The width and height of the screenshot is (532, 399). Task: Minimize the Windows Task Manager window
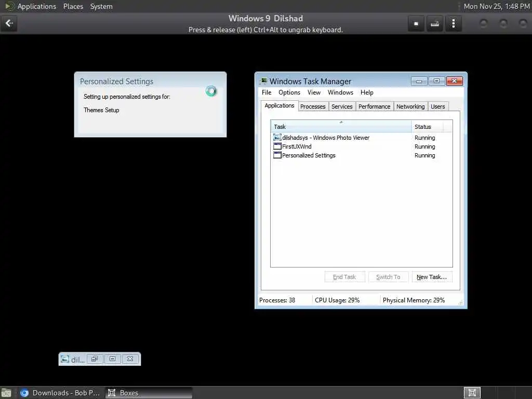pos(419,81)
